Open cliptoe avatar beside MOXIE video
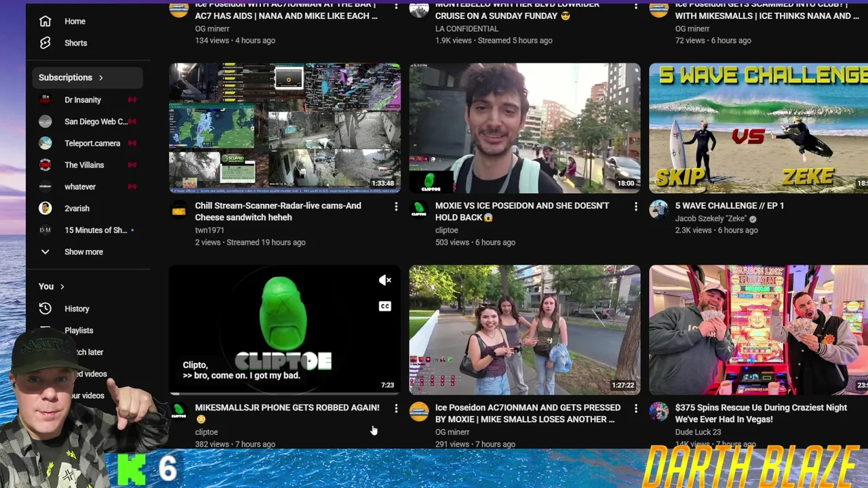 click(419, 210)
